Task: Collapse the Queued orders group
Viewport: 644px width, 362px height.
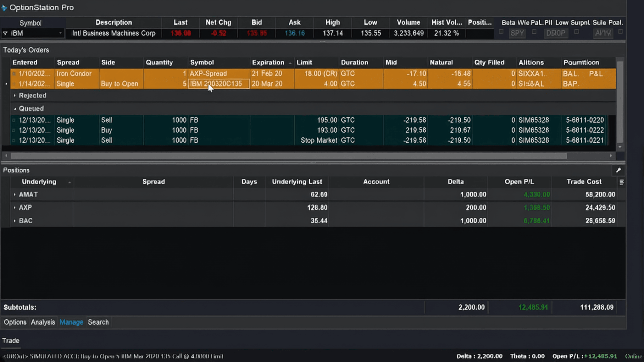Action: pyautogui.click(x=14, y=109)
